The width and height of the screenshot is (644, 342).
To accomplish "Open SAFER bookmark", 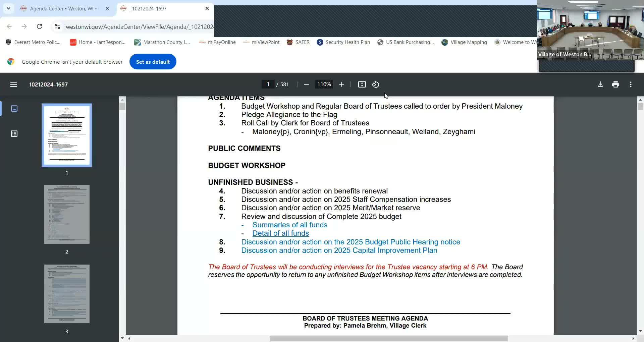I will (x=298, y=42).
